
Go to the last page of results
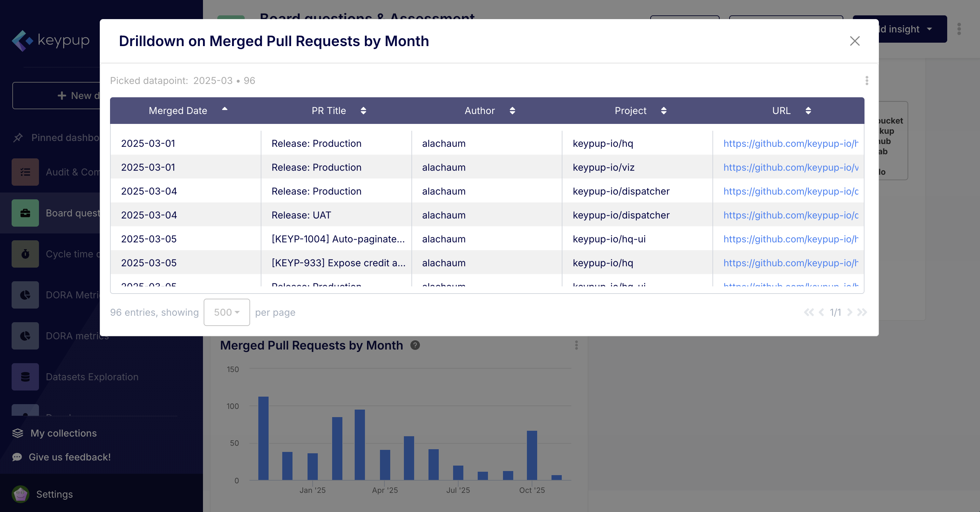(862, 312)
